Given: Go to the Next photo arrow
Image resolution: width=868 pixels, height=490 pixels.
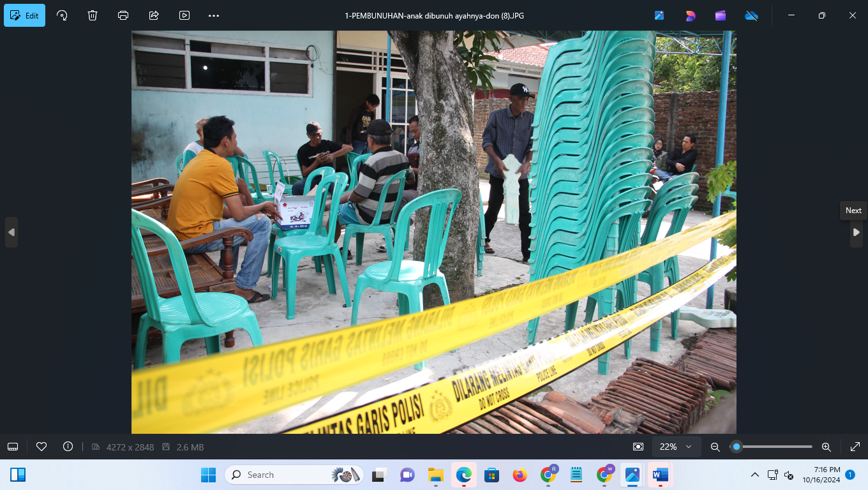Looking at the screenshot, I should [857, 232].
